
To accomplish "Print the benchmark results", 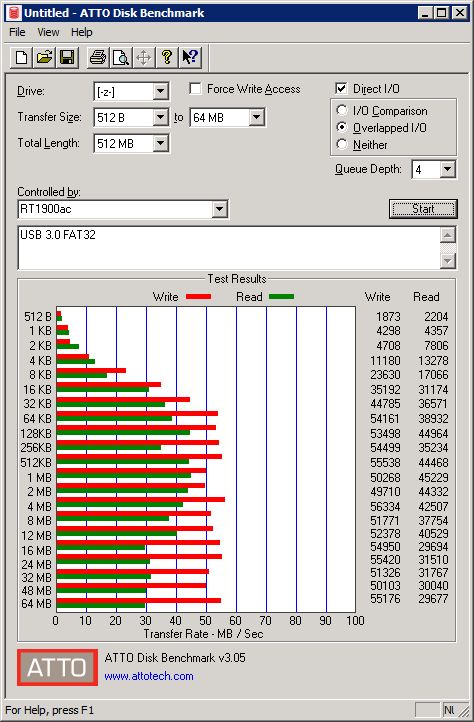I will [x=98, y=58].
